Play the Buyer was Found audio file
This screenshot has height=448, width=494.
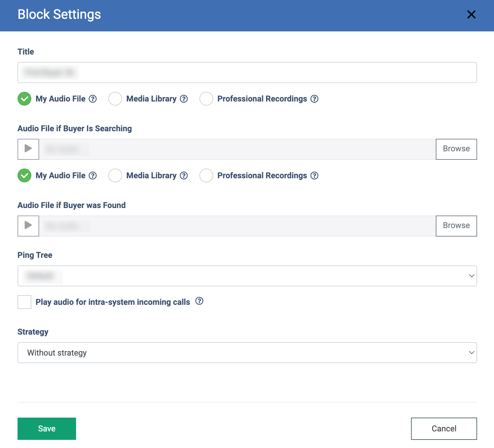point(28,225)
